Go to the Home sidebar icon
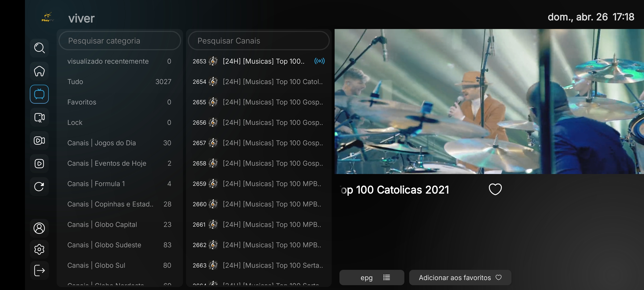Image resolution: width=644 pixels, height=290 pixels. click(x=39, y=71)
